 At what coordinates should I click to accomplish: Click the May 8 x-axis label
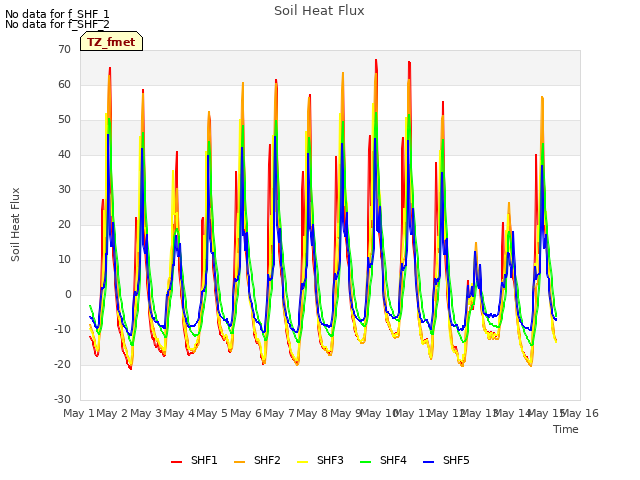(312, 413)
